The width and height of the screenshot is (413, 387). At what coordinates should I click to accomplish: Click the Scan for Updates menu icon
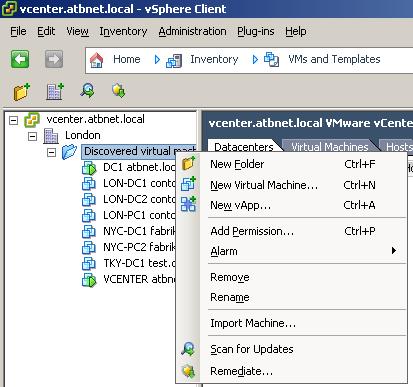coord(188,349)
